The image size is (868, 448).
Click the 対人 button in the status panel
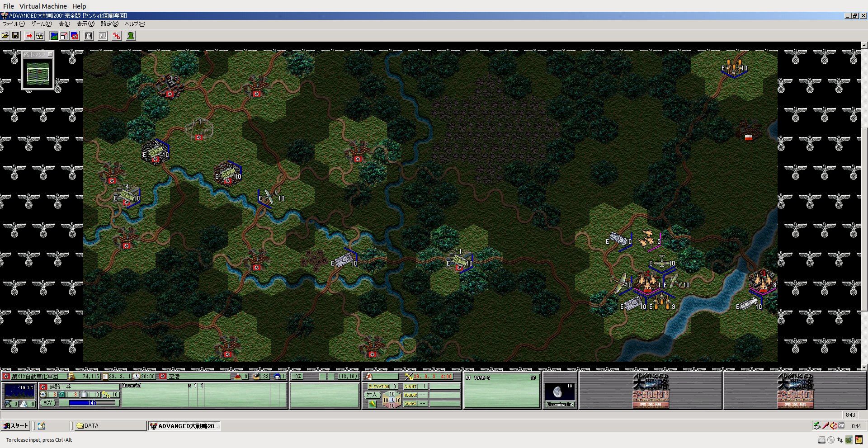click(372, 395)
